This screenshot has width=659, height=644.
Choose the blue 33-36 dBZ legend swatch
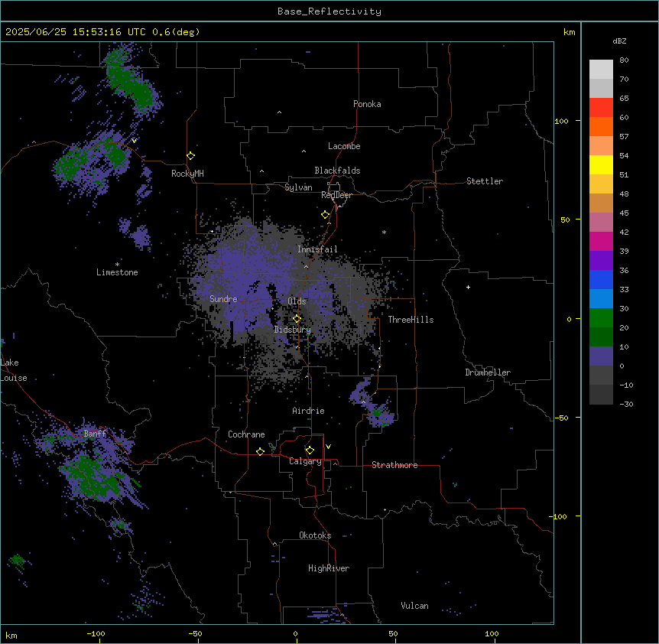click(601, 279)
